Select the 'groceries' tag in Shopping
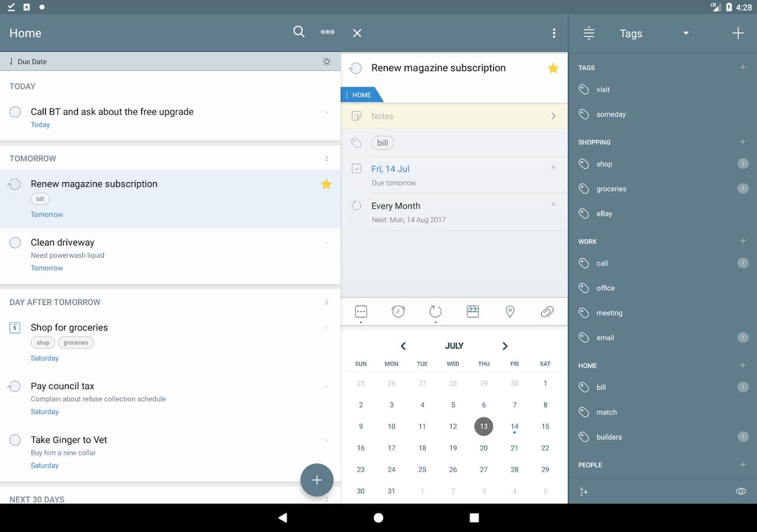757x532 pixels. (x=611, y=189)
